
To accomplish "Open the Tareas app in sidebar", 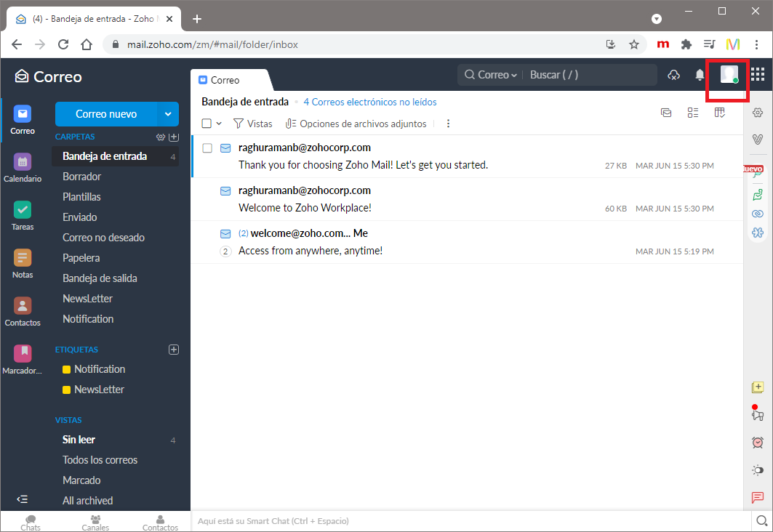I will 23,216.
